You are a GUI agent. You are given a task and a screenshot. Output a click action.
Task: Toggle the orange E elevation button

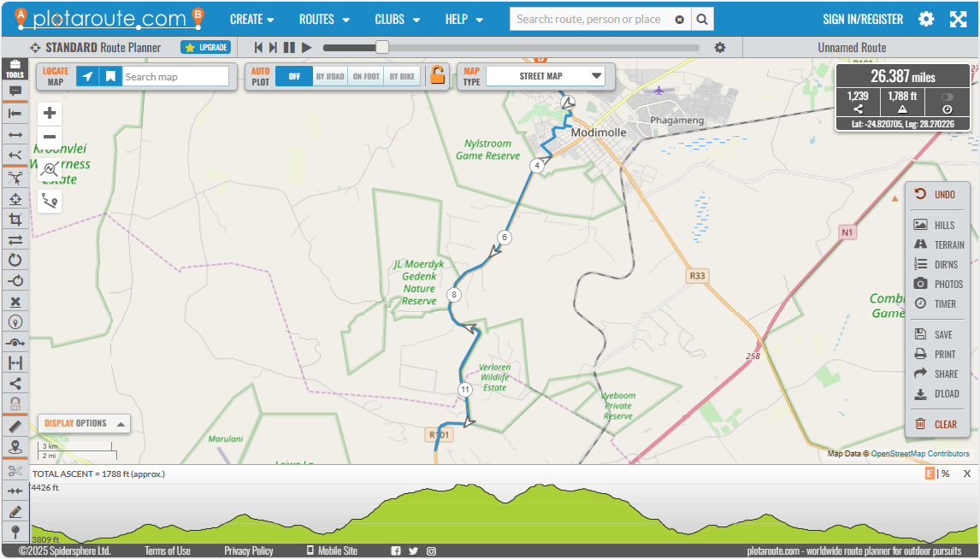pos(930,474)
